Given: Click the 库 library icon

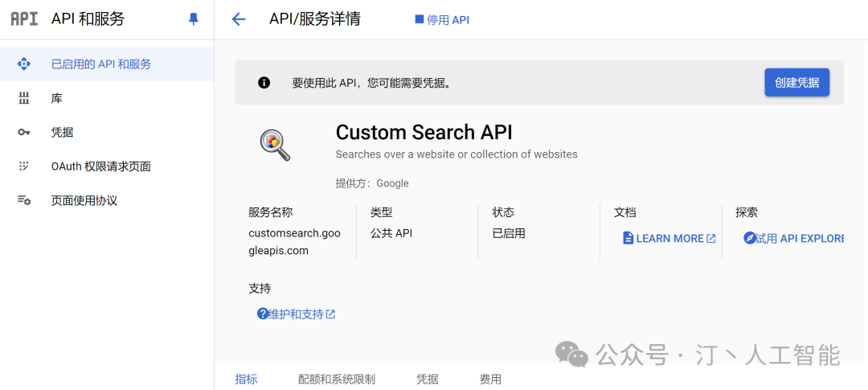Looking at the screenshot, I should tap(24, 99).
